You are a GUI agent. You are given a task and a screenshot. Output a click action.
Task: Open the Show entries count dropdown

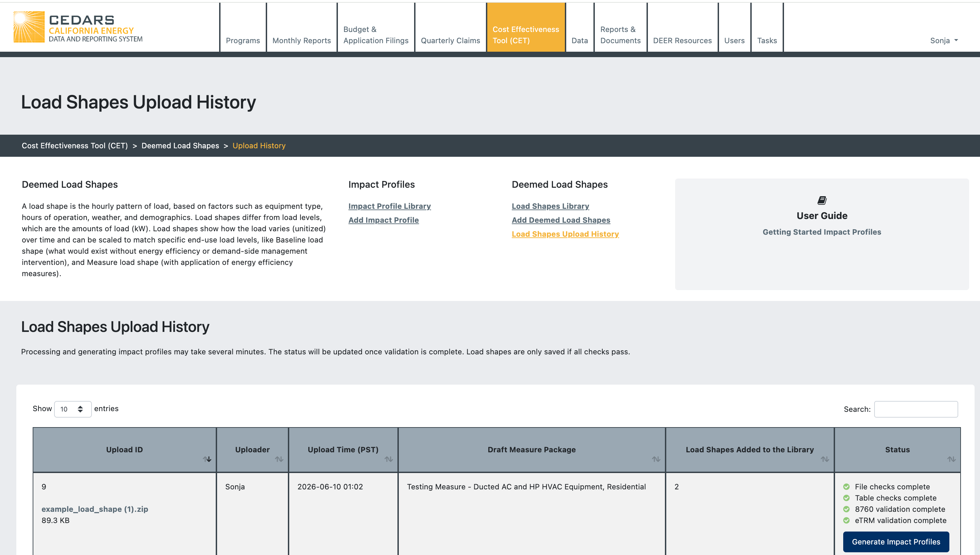(73, 409)
